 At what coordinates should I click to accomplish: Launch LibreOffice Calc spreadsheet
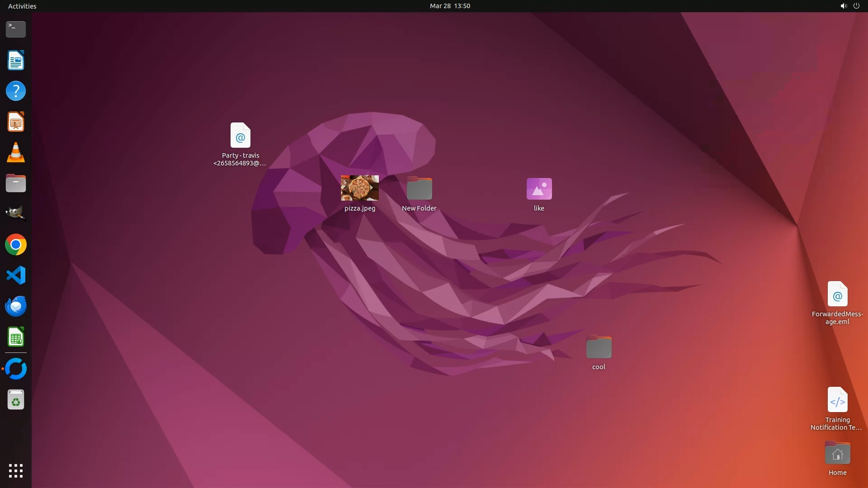pos(16,337)
